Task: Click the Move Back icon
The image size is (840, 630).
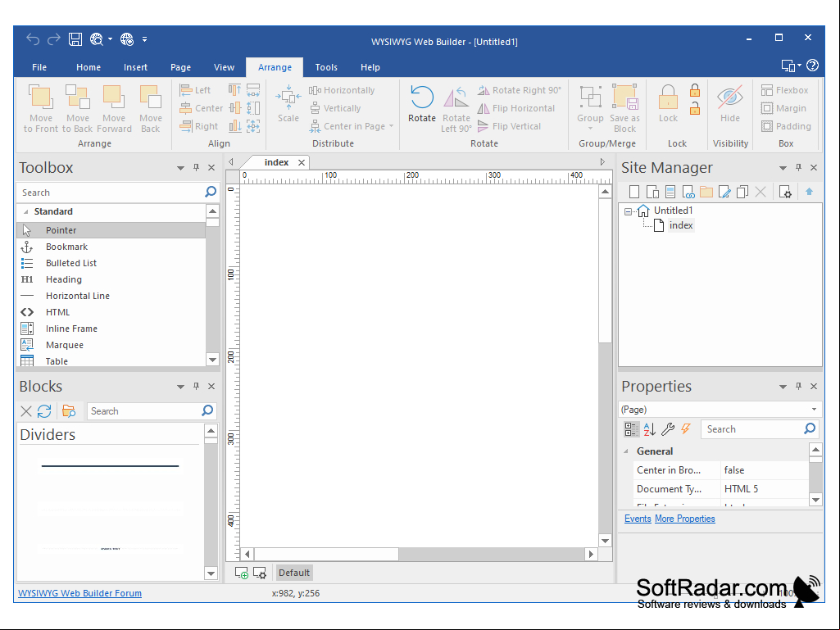Action: point(151,97)
